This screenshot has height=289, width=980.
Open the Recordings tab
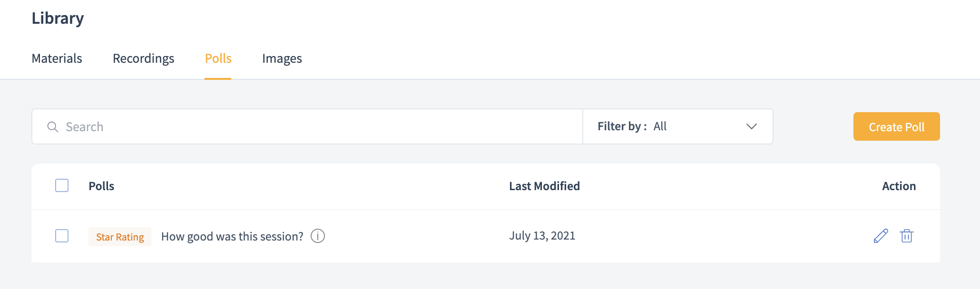(143, 58)
